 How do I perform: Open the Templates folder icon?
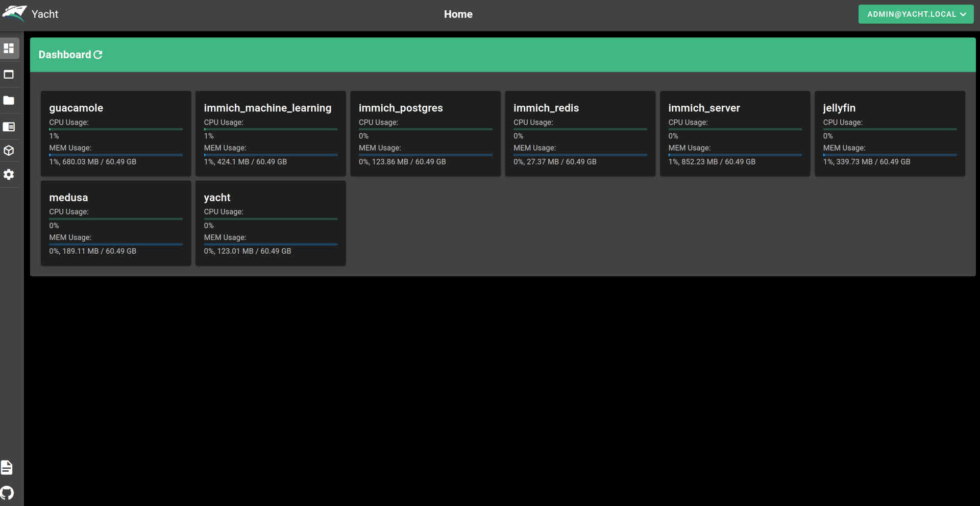point(9,101)
